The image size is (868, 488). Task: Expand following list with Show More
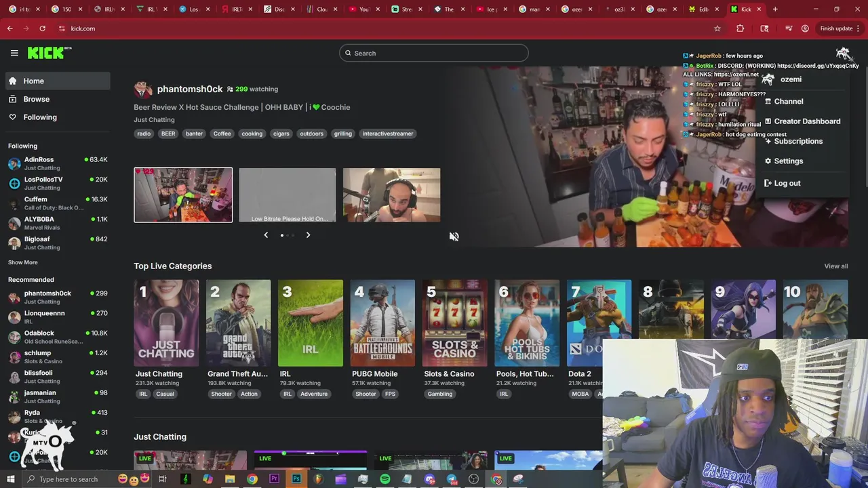coord(23,262)
